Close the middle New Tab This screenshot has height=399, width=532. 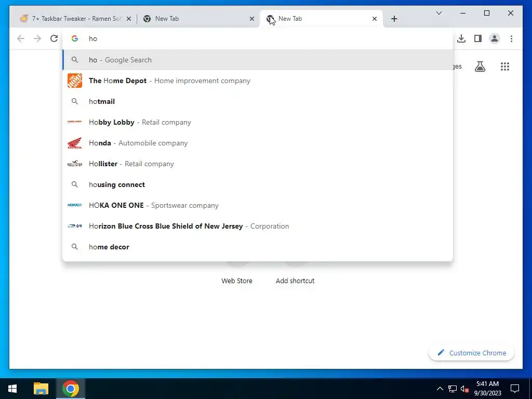coord(252,19)
